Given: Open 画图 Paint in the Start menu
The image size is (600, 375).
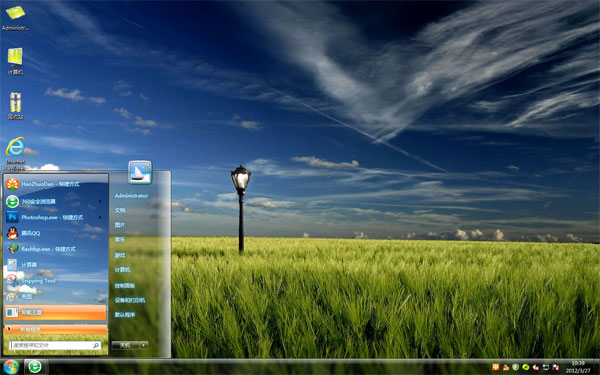Looking at the screenshot, I should (x=55, y=296).
